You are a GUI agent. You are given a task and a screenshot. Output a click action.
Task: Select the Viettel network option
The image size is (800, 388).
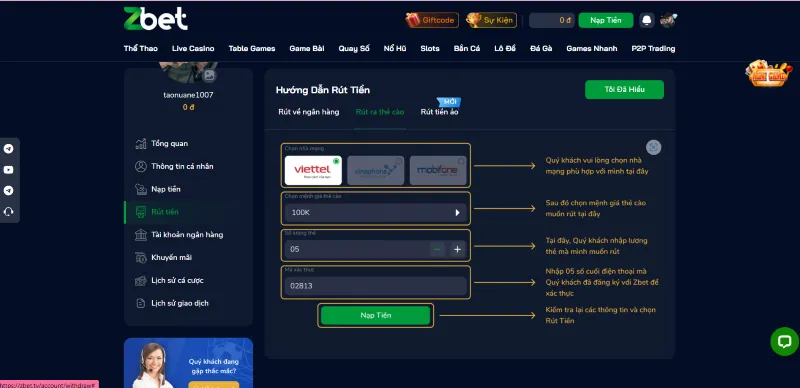[313, 171]
